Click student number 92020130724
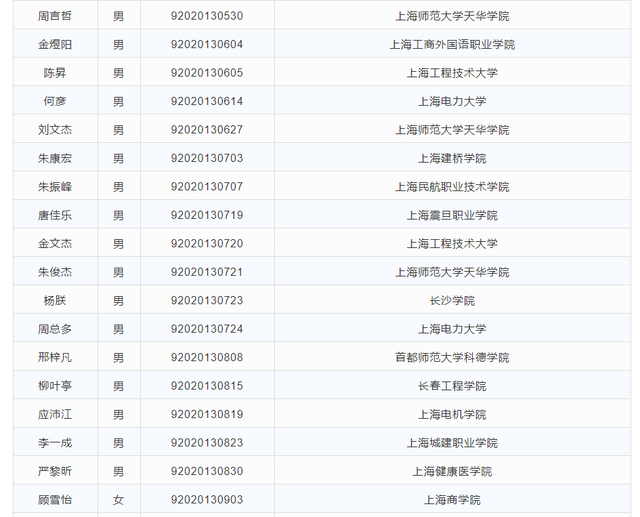640x517 pixels. 207,329
